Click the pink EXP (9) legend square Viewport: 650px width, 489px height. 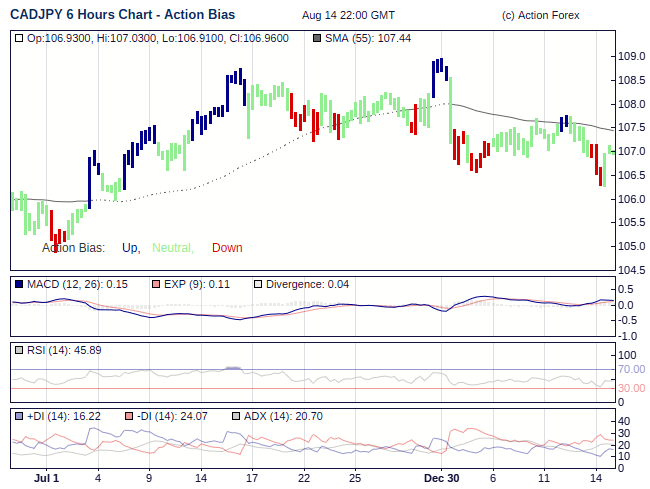tap(156, 285)
